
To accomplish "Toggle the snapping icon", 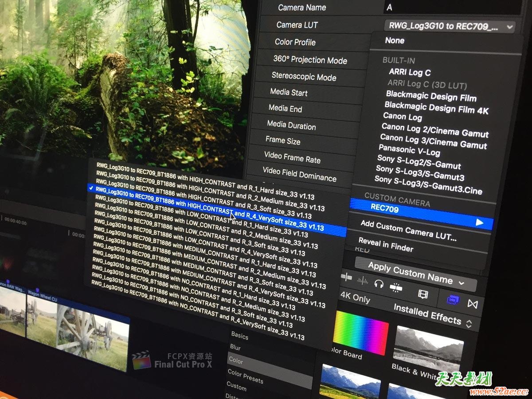I will (x=395, y=287).
